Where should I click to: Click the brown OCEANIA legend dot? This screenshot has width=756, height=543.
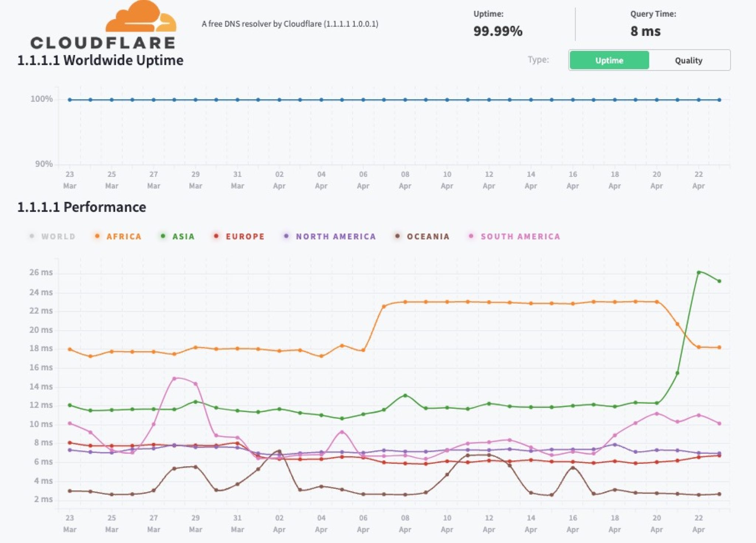[x=399, y=236]
